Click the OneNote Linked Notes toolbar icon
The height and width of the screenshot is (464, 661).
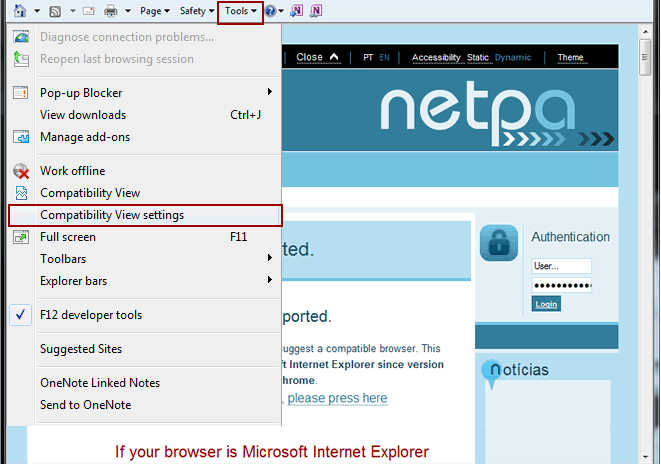[x=316, y=11]
